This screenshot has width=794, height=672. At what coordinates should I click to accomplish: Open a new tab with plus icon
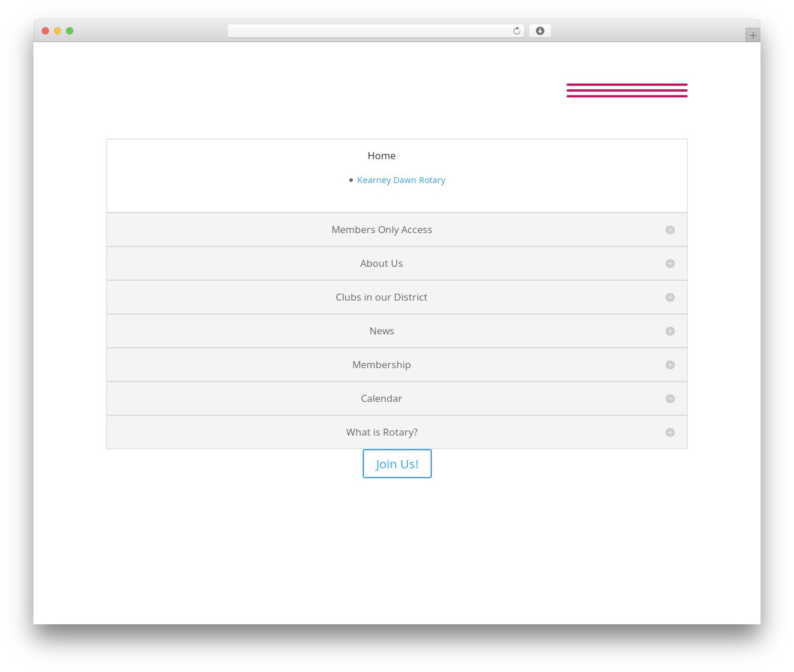[752, 35]
